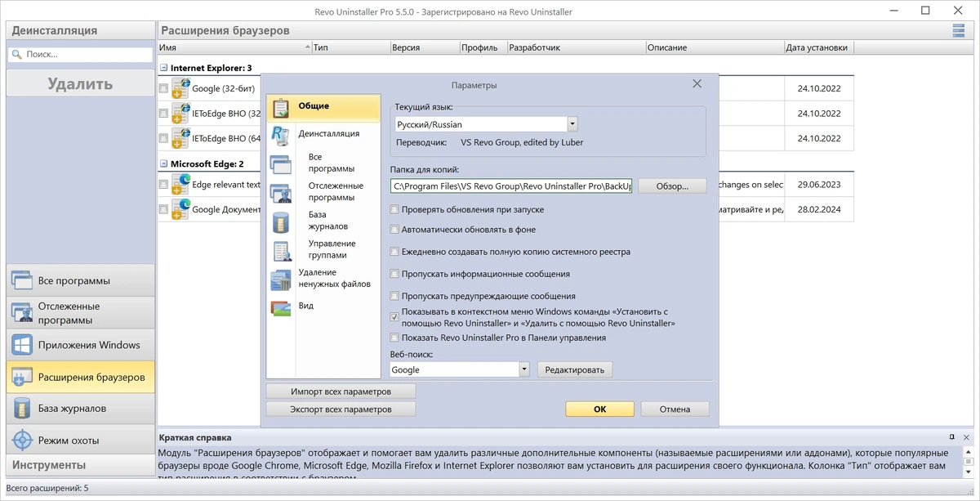Viewport: 980px width, 501px height.
Task: Open the hamburger menu at top right
Action: click(959, 30)
